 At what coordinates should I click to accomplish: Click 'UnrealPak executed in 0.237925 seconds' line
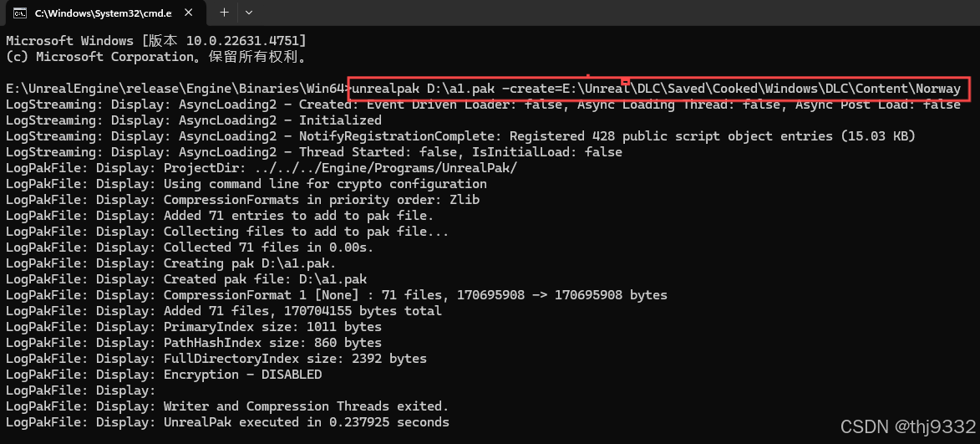click(227, 422)
